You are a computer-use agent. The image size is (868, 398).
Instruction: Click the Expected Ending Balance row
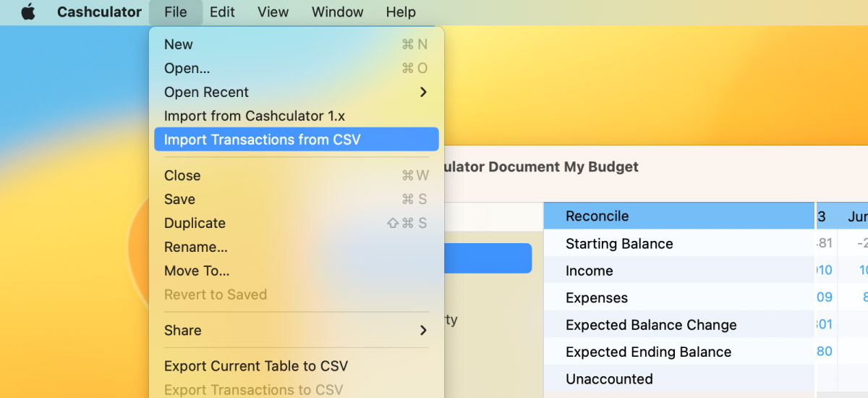point(679,352)
